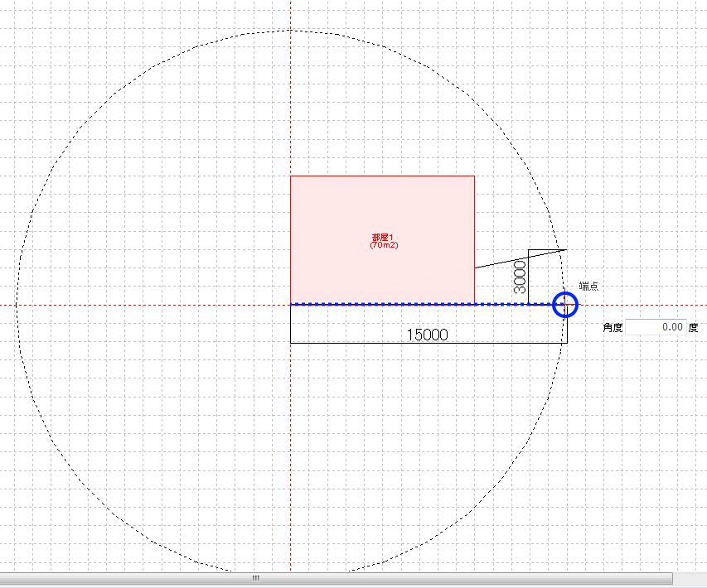Click the angle input field showing 0.00
The width and height of the screenshot is (707, 588).
pyautogui.click(x=656, y=327)
